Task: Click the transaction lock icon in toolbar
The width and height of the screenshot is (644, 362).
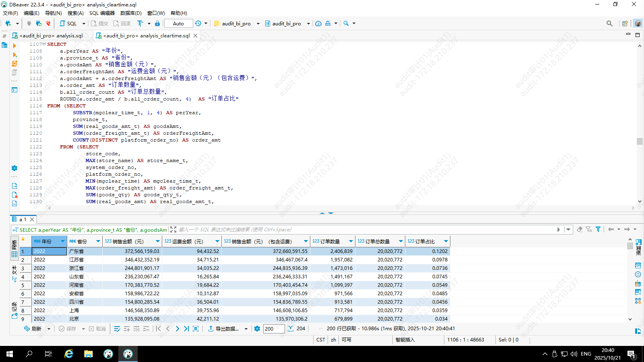Action: coord(157,23)
